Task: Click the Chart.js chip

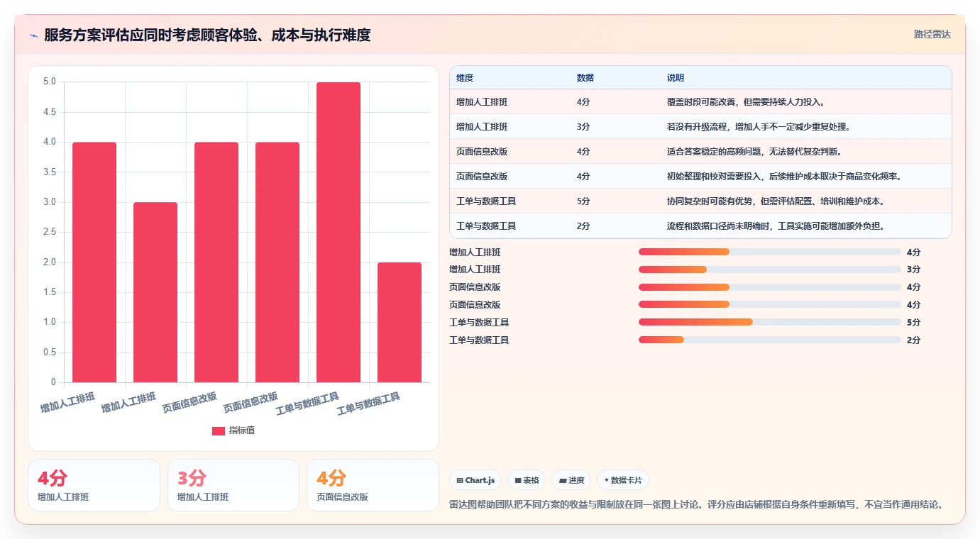Action: (475, 480)
